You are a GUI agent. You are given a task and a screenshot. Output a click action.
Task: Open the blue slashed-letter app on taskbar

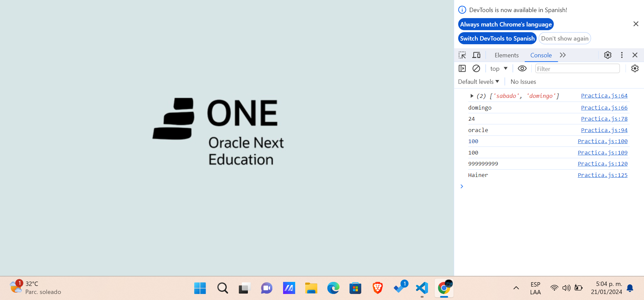point(289,288)
